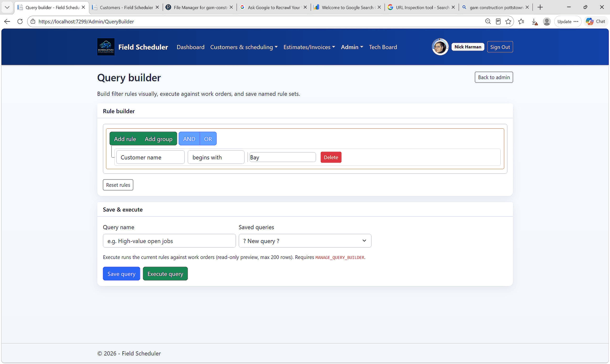Click the rule value input containing Bay
The image size is (610, 364).
click(282, 157)
